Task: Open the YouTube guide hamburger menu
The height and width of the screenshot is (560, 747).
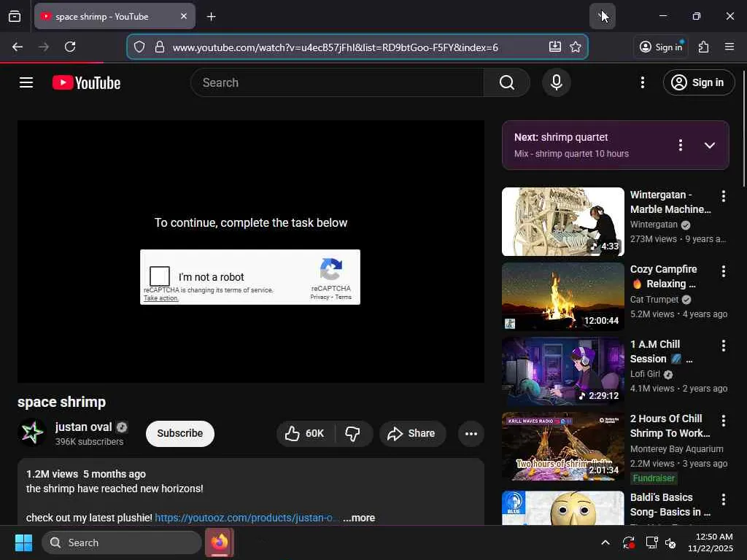Action: point(26,82)
